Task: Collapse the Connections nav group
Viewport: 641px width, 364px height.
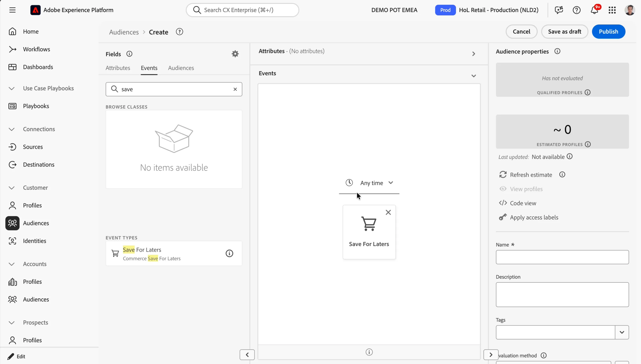Action: coord(11,129)
